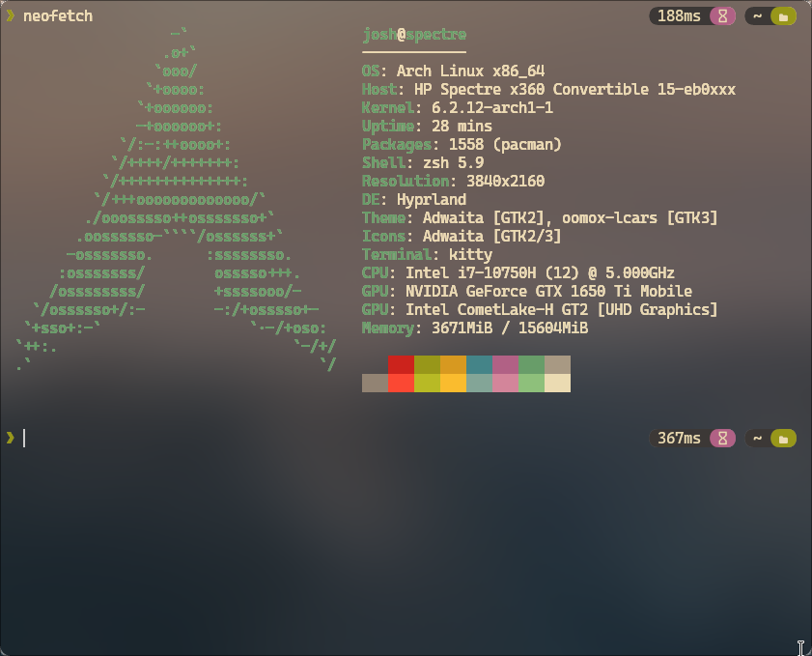The height and width of the screenshot is (656, 812).
Task: Click the folder icon in top prompt line
Action: coord(783,16)
